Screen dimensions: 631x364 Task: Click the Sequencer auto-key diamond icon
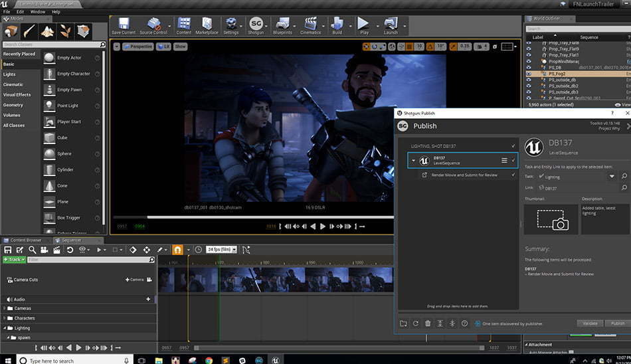(x=133, y=250)
